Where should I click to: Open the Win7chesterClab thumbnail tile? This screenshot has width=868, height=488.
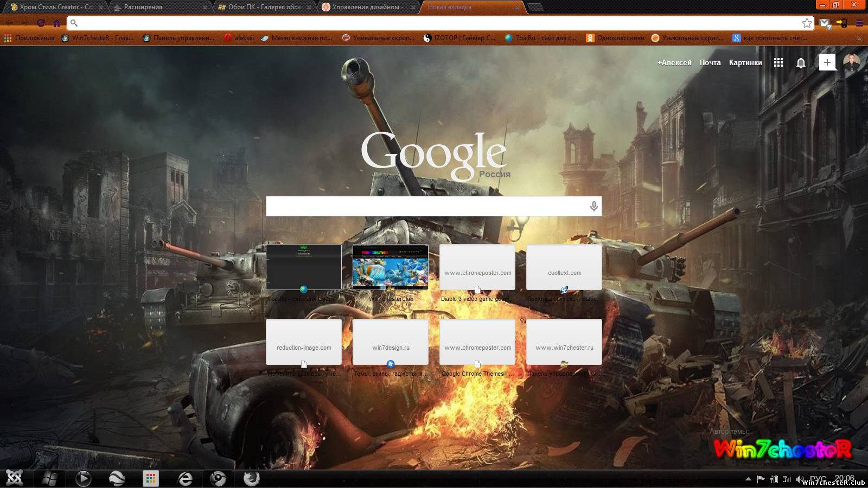[x=391, y=267]
